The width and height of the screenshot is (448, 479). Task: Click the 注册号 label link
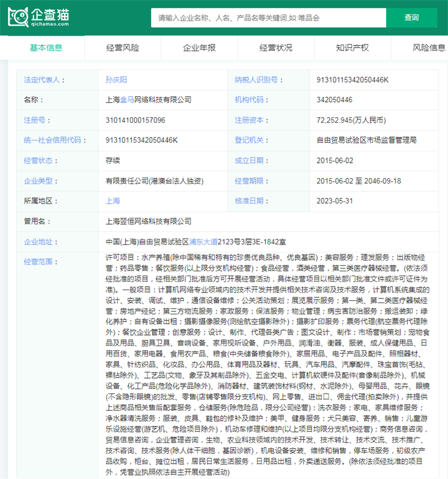[x=35, y=120]
